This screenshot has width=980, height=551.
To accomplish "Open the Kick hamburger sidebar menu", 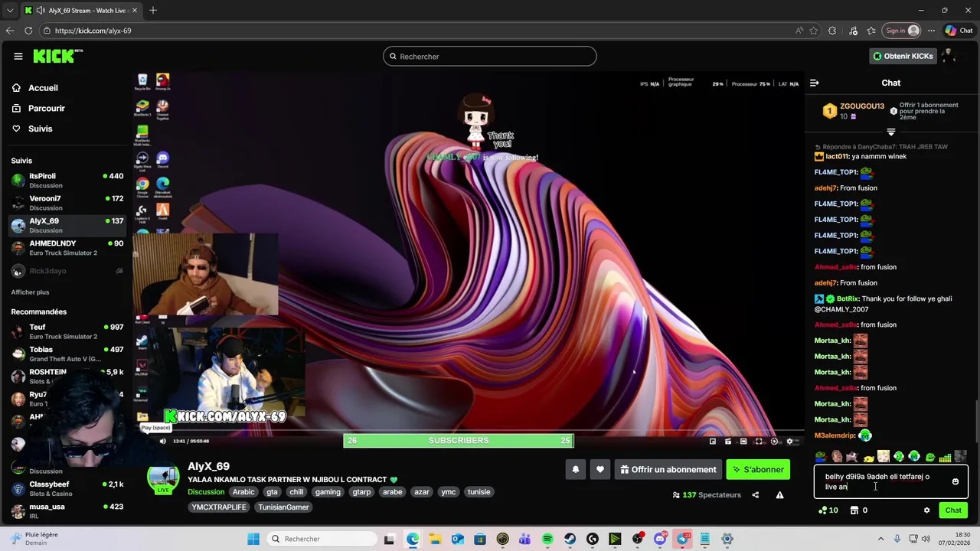I will pyautogui.click(x=18, y=56).
